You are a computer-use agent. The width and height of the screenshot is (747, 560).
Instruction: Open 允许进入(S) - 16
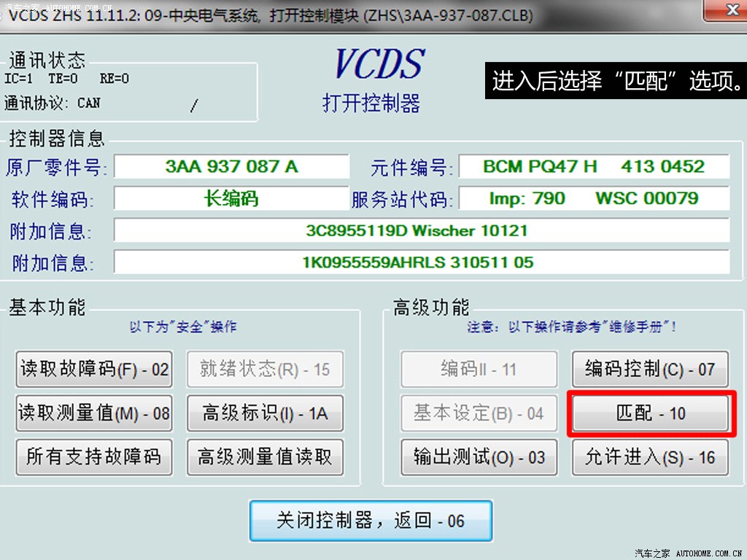pos(650,456)
